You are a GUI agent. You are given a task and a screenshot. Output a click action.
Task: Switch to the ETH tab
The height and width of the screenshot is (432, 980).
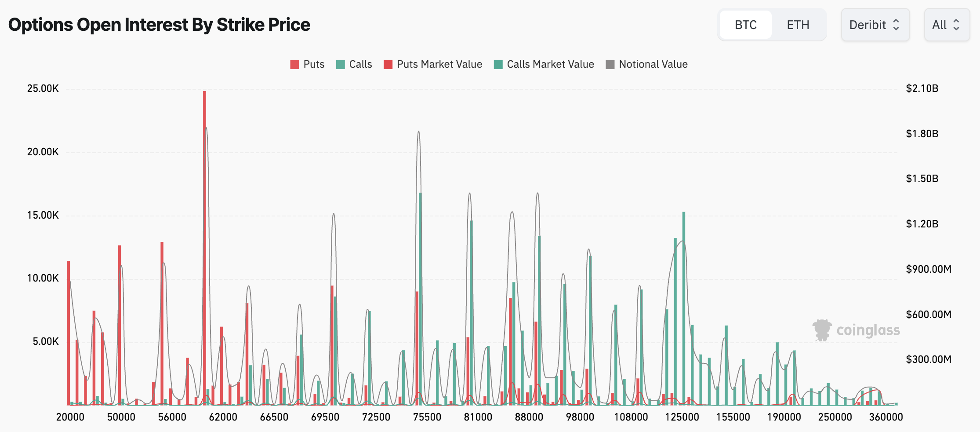[799, 25]
